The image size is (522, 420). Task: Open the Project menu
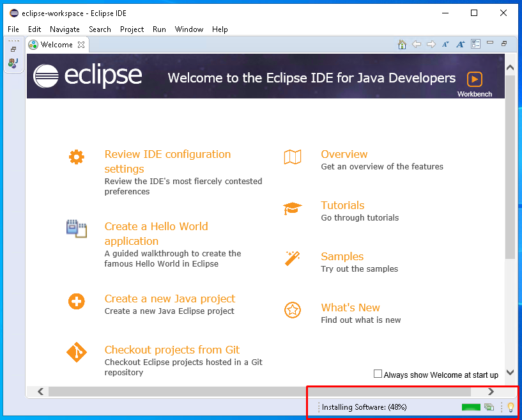(x=132, y=29)
